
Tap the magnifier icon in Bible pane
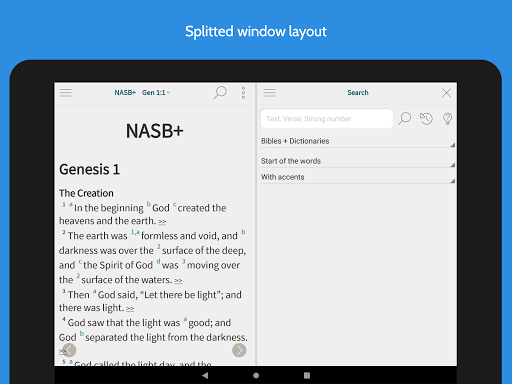pyautogui.click(x=220, y=92)
